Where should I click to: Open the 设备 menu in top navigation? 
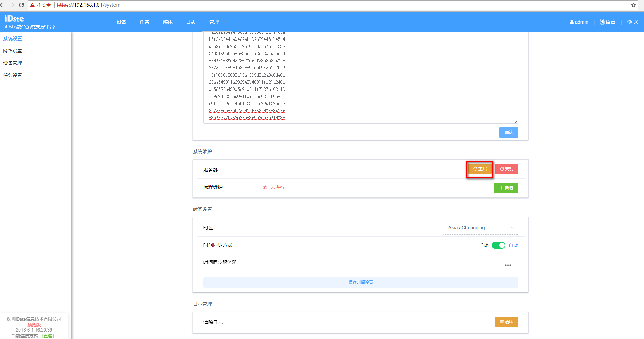(x=121, y=22)
